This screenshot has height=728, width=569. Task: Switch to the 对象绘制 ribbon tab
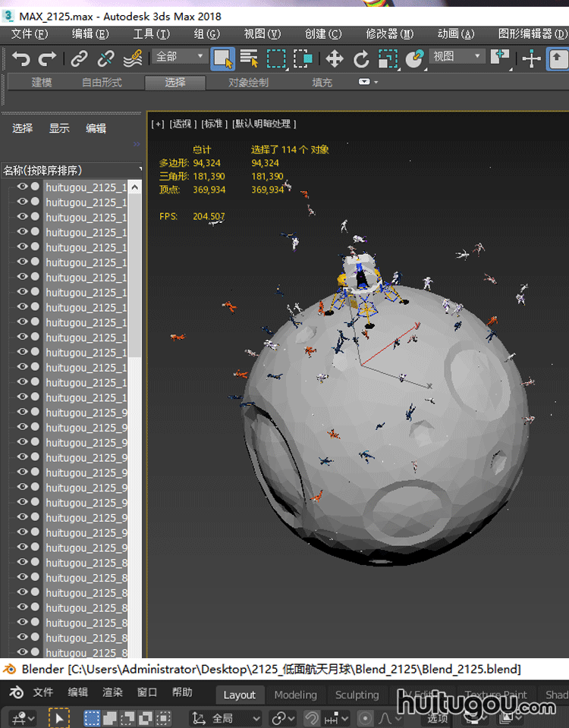248,83
